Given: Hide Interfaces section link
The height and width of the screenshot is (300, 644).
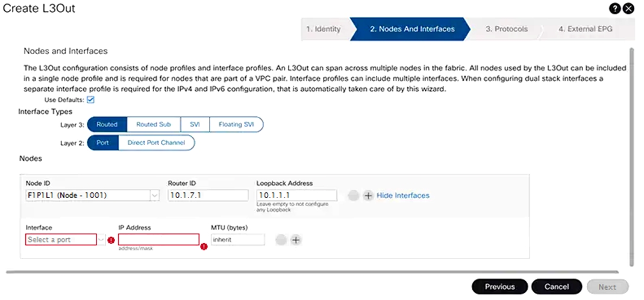Looking at the screenshot, I should coord(403,196).
